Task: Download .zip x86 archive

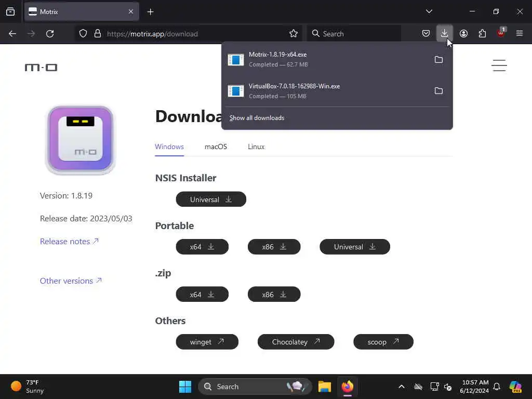Action: [x=274, y=294]
